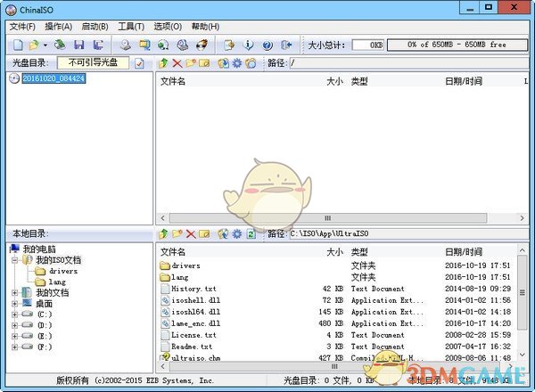Open the 工具(T) menu
This screenshot has height=392, width=535.
click(130, 27)
